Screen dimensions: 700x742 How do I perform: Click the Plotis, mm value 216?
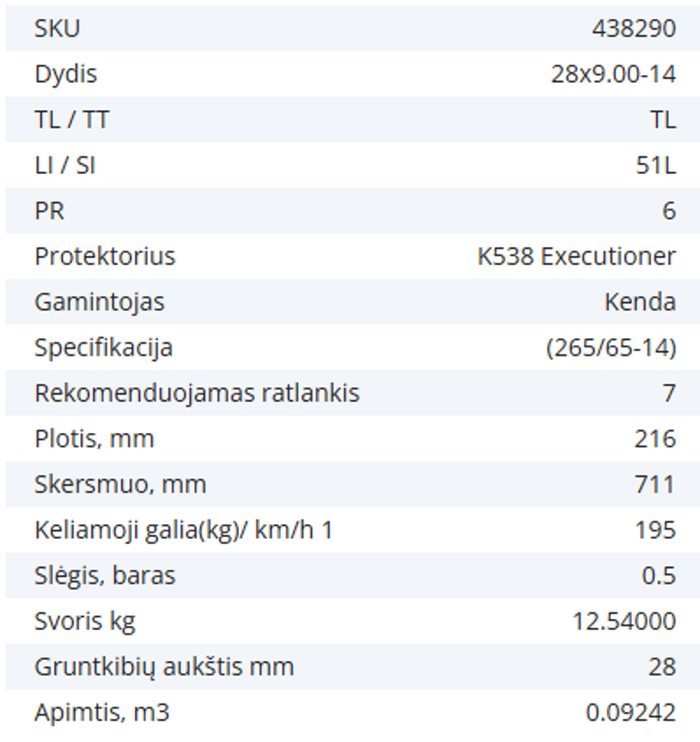655,438
